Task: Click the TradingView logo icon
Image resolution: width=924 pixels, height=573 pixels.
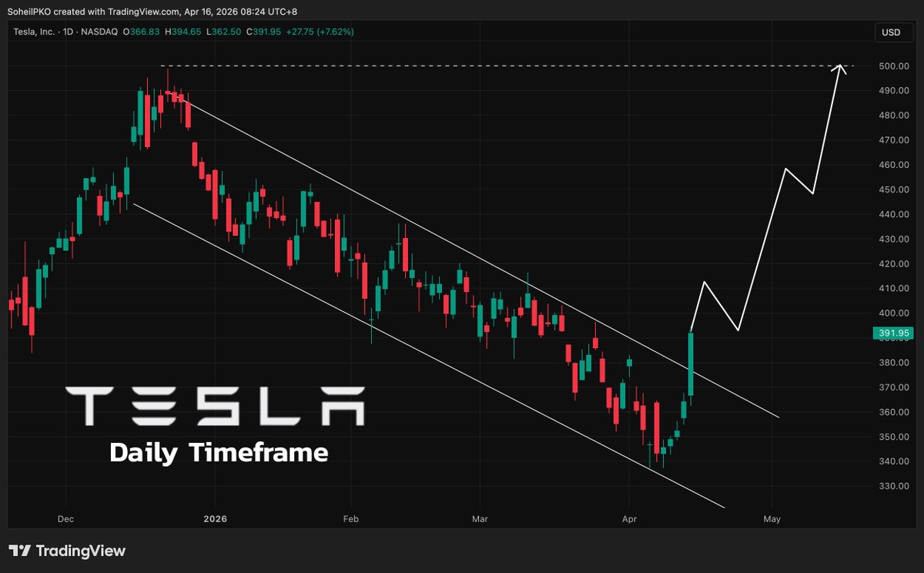Action: click(x=20, y=551)
